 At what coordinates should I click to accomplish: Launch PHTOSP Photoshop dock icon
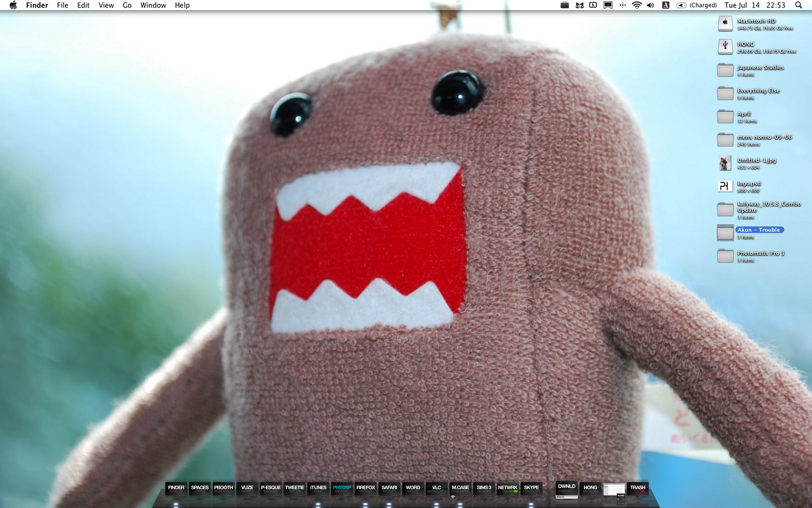342,489
